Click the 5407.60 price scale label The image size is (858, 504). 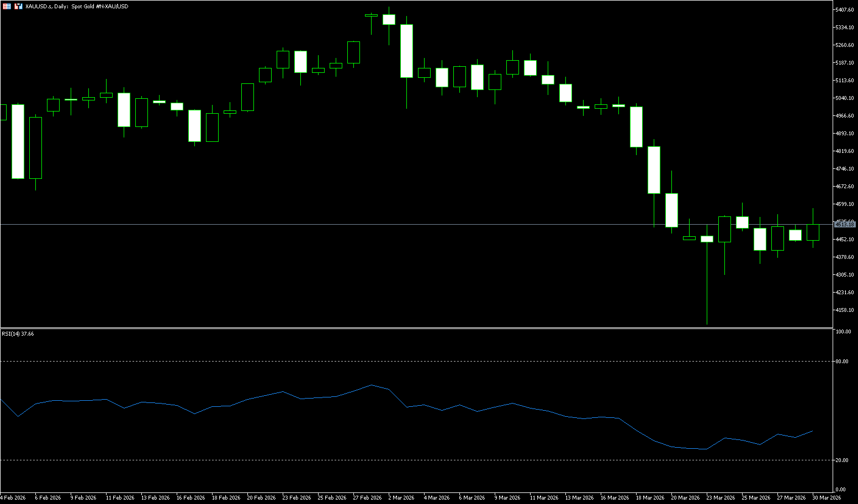pyautogui.click(x=845, y=10)
